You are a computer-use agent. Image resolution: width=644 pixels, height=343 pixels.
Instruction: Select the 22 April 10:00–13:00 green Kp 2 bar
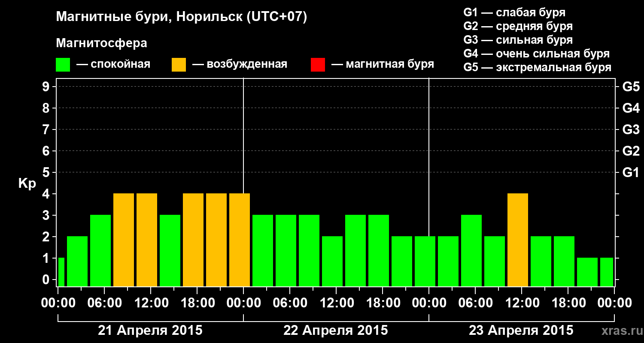pos(332,261)
